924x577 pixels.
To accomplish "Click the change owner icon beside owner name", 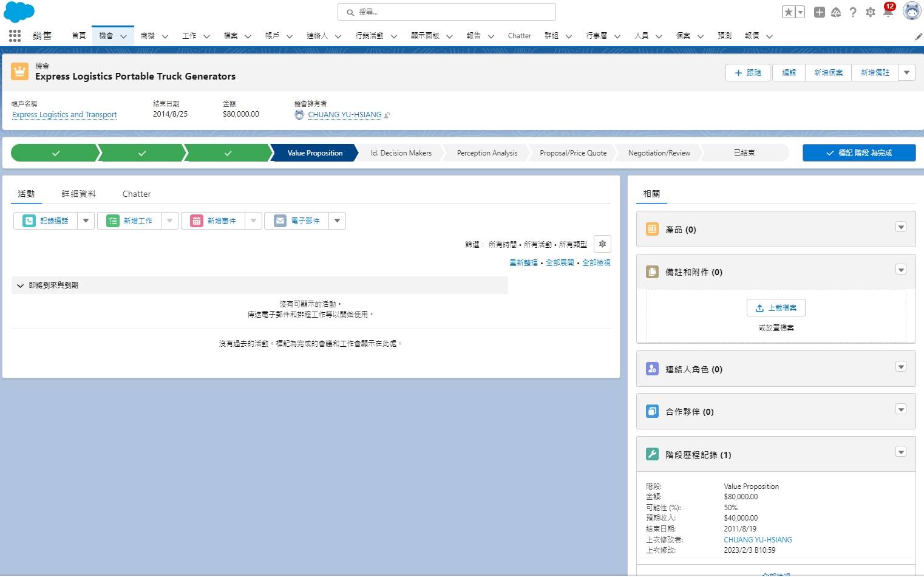I will pos(387,115).
